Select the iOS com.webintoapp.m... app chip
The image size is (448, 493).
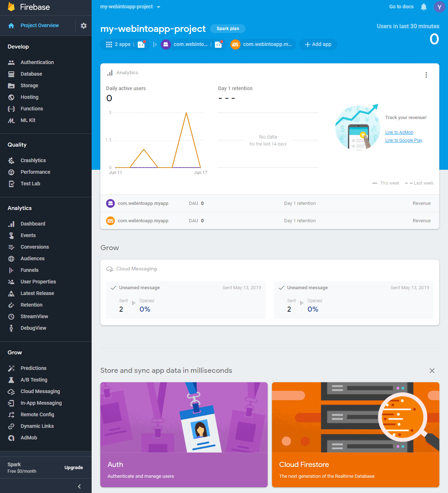263,44
